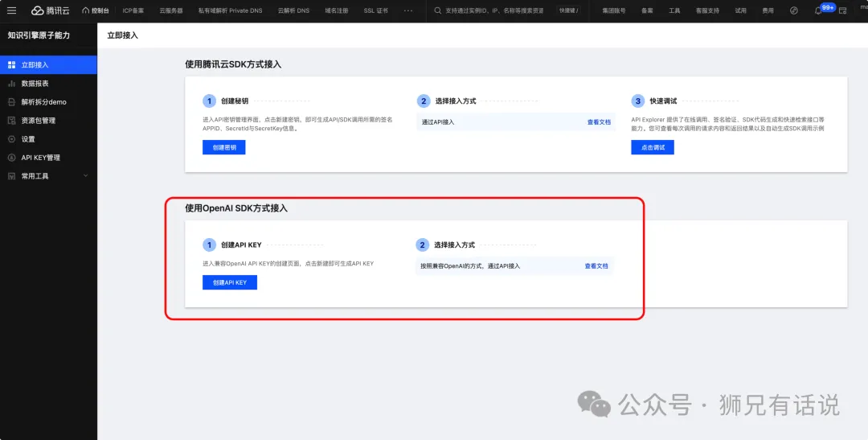
Task: Open 设置 in the sidebar
Action: point(49,139)
